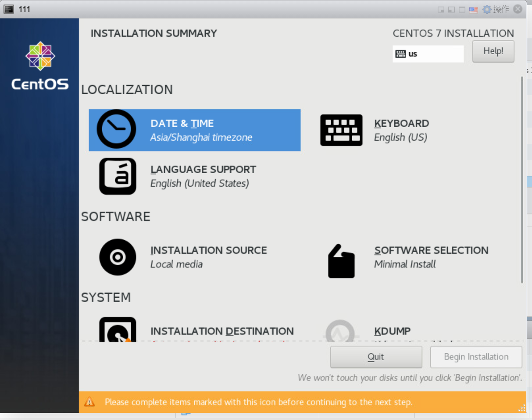532x420 pixels.
Task: Select the Installation Destination disk icon
Action: 118,330
